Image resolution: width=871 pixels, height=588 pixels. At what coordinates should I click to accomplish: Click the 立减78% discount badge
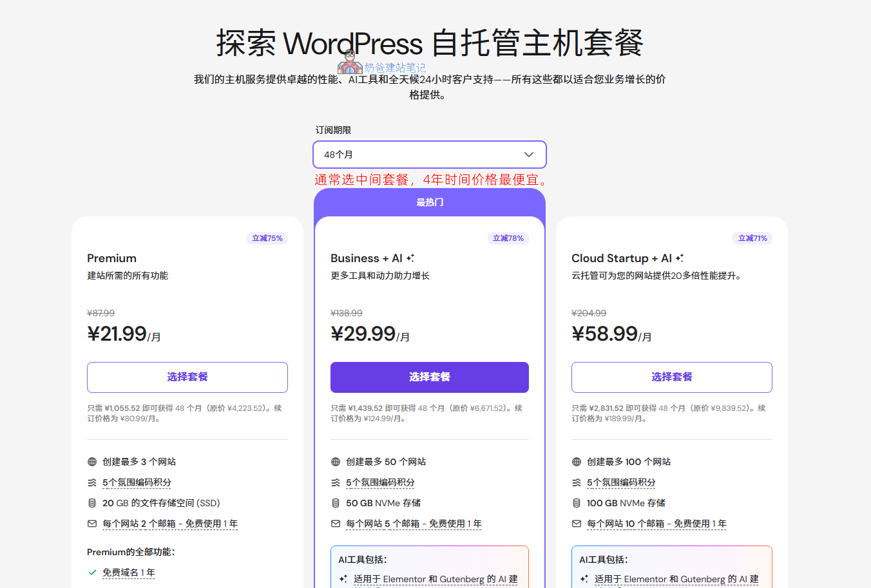(x=508, y=238)
